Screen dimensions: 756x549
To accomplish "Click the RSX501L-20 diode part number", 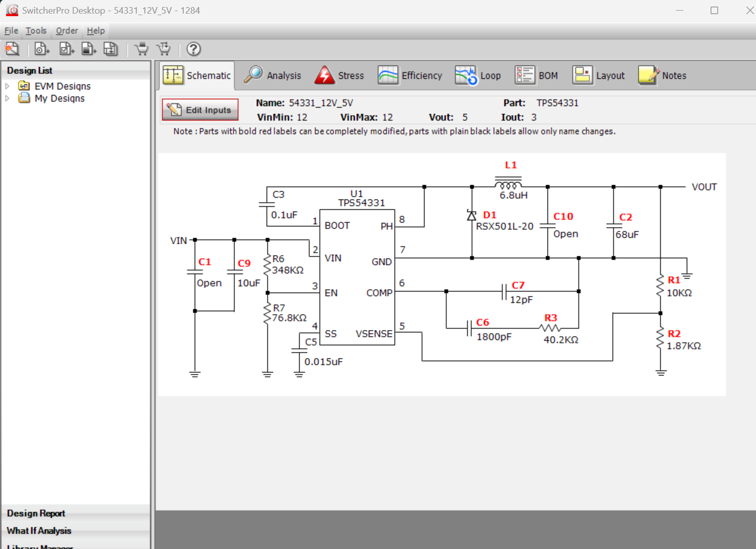I will [x=505, y=226].
